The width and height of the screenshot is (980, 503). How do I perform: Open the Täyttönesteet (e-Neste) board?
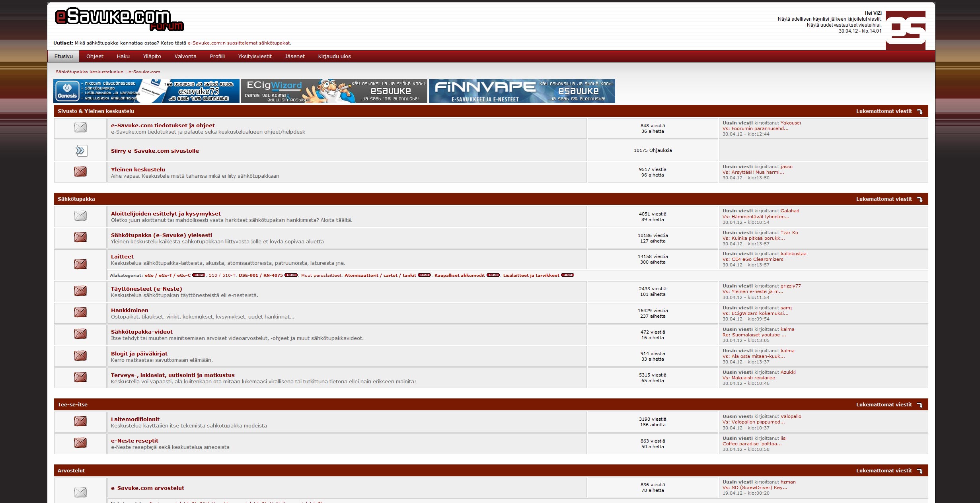[146, 289]
